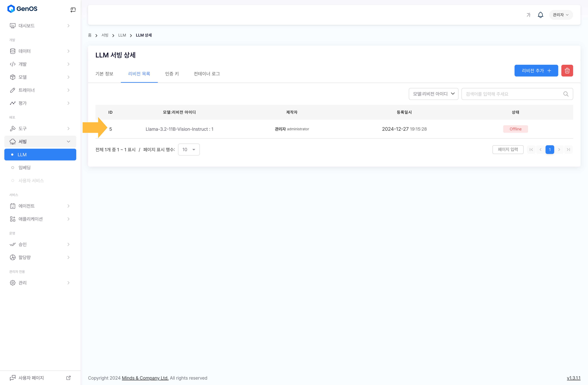This screenshot has width=588, height=385.
Task: Collapse sidebar using the top toggle icon
Action: [73, 10]
